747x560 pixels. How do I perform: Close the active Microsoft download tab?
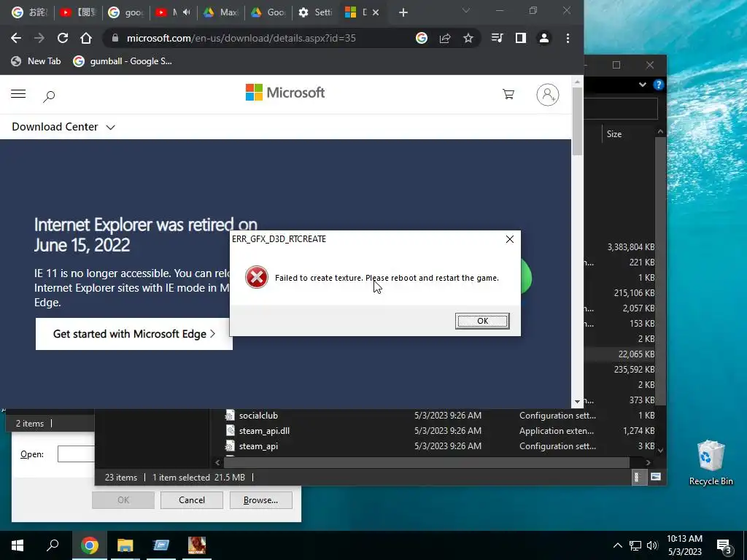point(376,12)
